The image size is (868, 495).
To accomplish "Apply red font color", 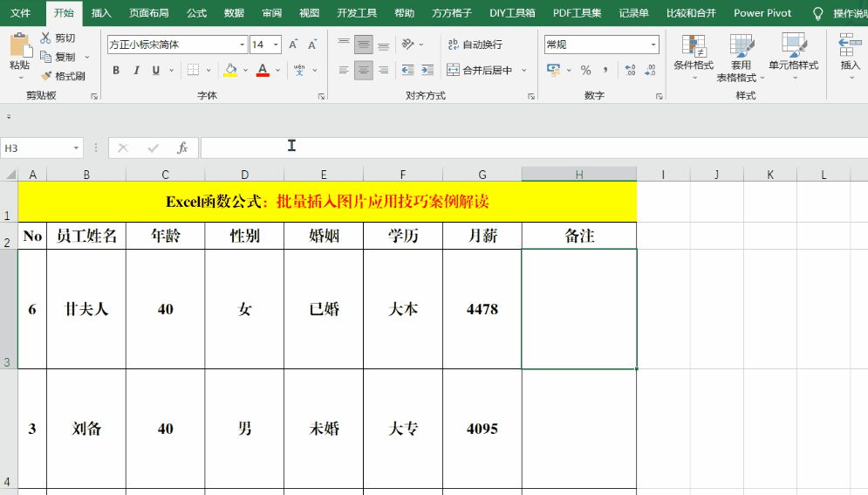I will click(263, 70).
